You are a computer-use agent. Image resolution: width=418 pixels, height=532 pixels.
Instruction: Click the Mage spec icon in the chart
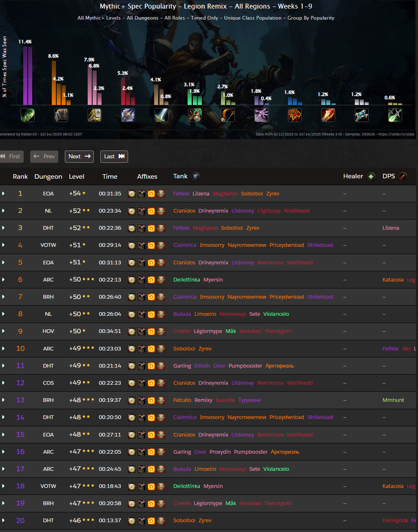coord(128,115)
